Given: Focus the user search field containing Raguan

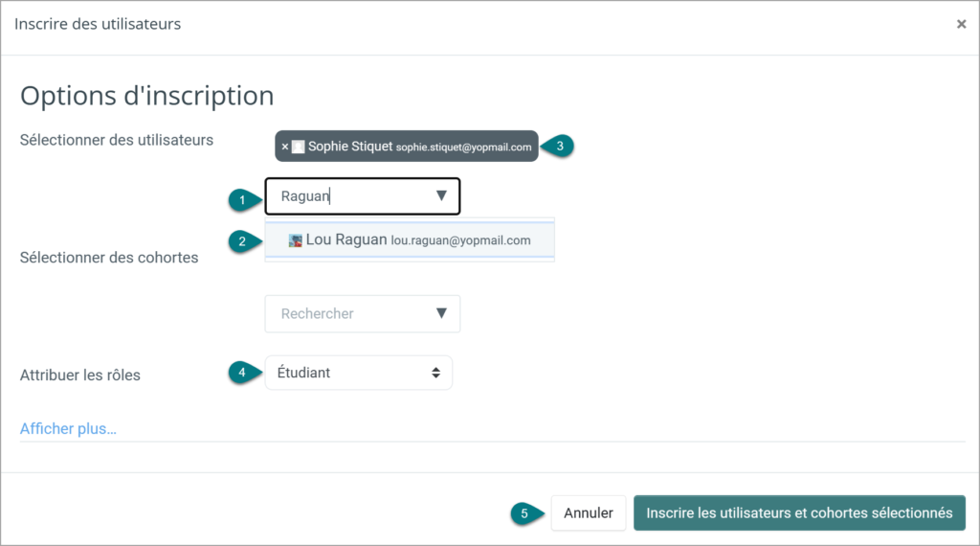Looking at the screenshot, I should point(363,196).
